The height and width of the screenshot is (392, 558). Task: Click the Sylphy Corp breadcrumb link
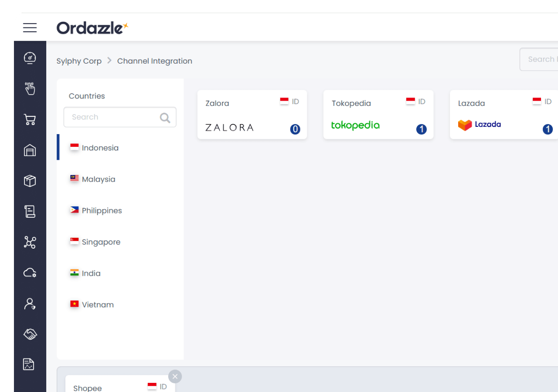79,61
